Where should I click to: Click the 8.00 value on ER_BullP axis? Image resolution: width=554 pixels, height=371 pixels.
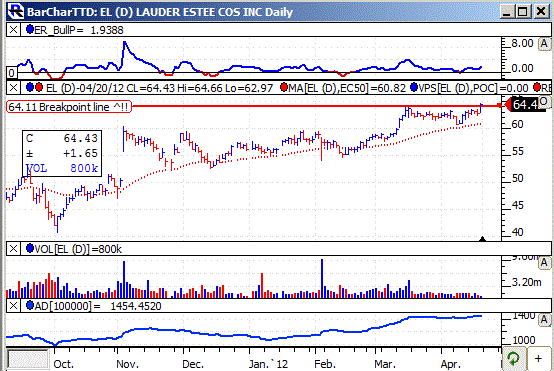click(x=522, y=43)
